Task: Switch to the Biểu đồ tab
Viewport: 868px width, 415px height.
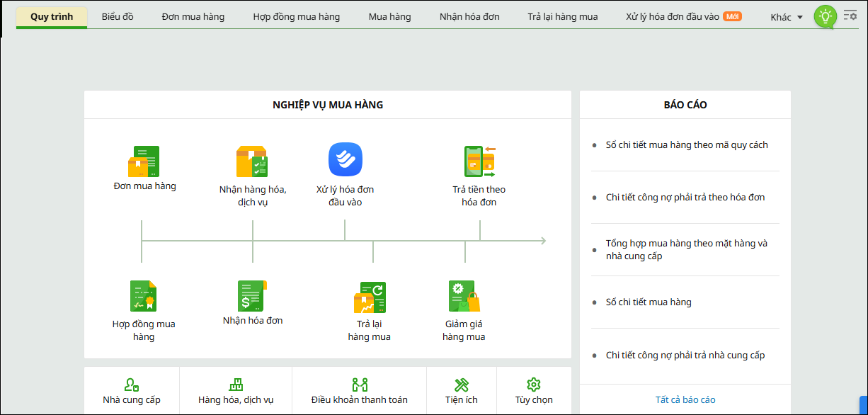Action: point(118,16)
